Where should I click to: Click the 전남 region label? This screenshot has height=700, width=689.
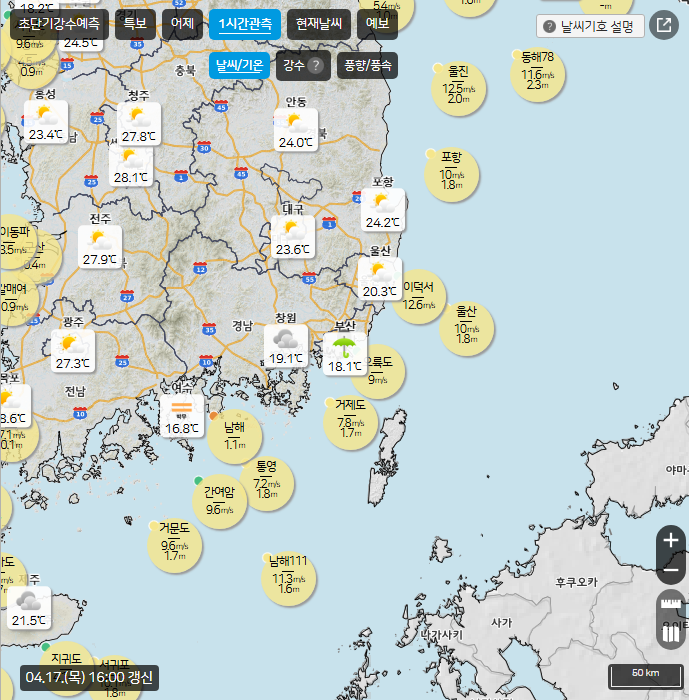75,392
